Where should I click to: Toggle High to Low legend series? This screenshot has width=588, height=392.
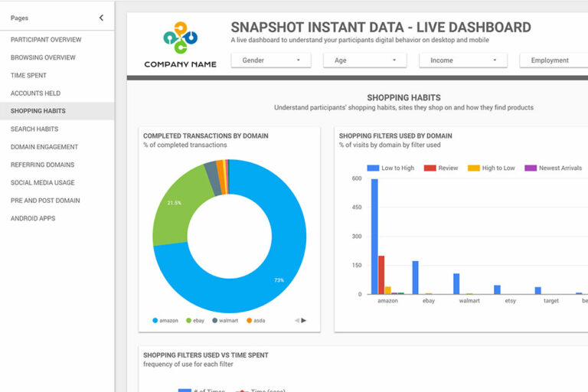pyautogui.click(x=492, y=168)
